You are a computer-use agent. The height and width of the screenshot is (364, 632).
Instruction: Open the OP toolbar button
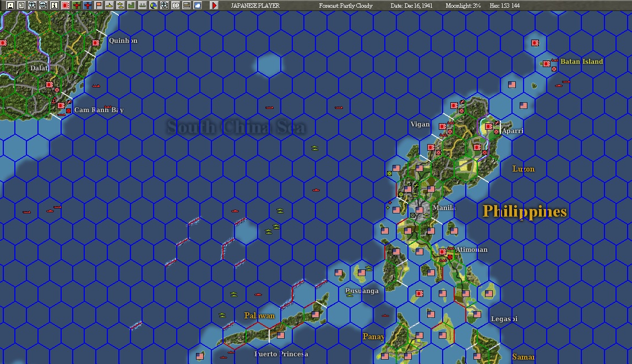(x=175, y=5)
